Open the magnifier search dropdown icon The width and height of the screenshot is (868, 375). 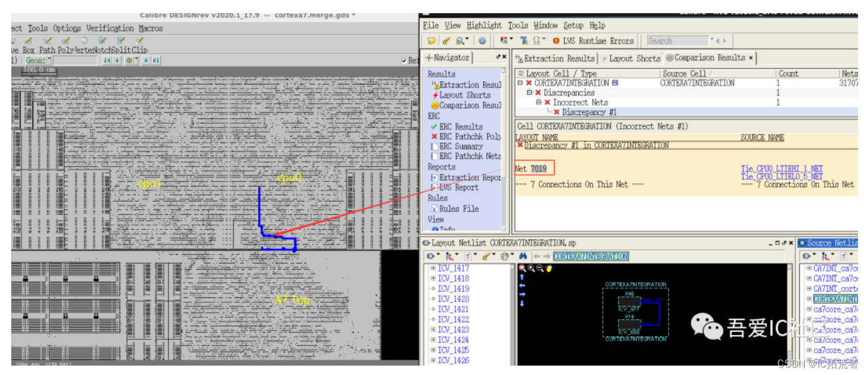click(x=462, y=41)
